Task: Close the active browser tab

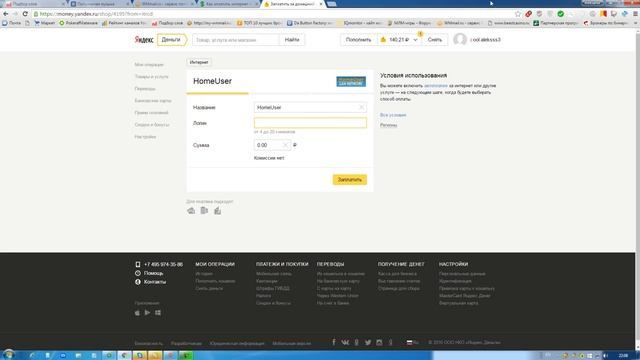Action: (321, 4)
